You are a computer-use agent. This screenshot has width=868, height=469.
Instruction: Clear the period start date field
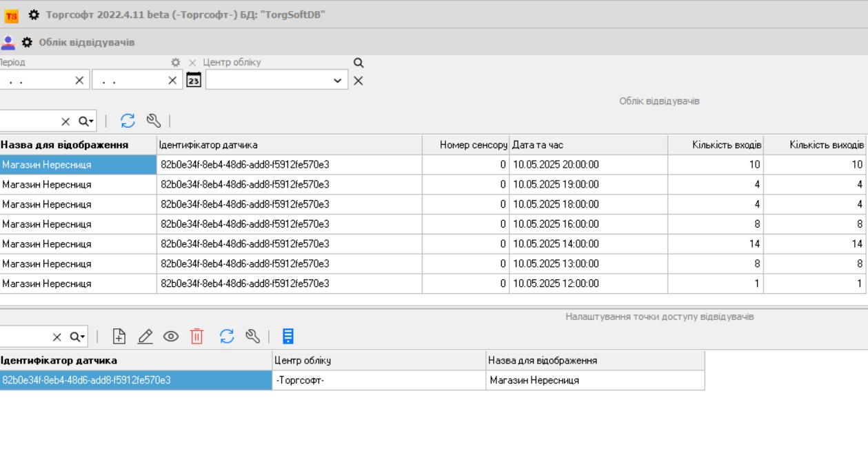pos(79,80)
